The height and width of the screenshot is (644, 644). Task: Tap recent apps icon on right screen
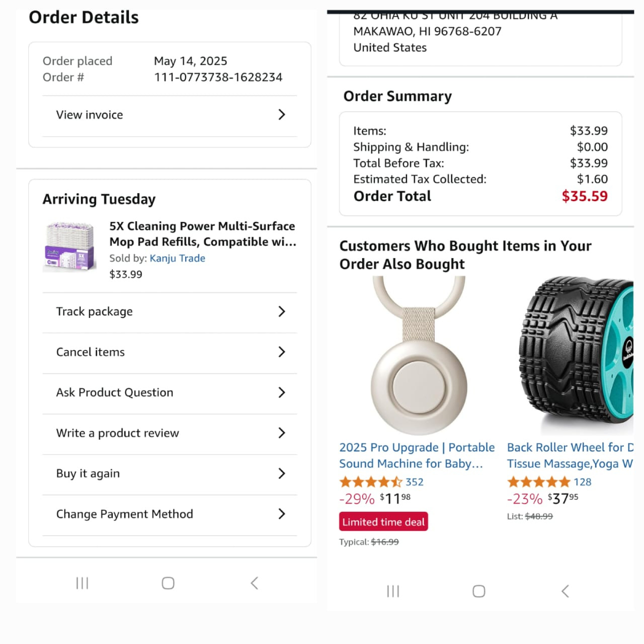[x=393, y=591]
